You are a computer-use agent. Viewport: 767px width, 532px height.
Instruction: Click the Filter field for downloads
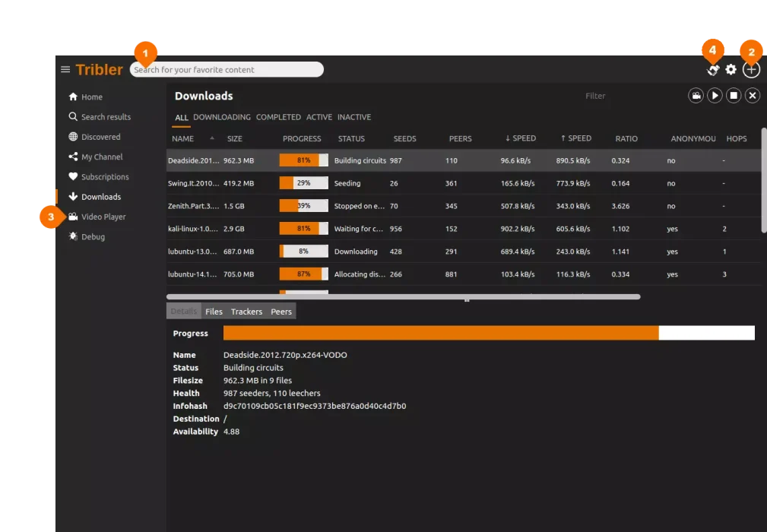(595, 96)
